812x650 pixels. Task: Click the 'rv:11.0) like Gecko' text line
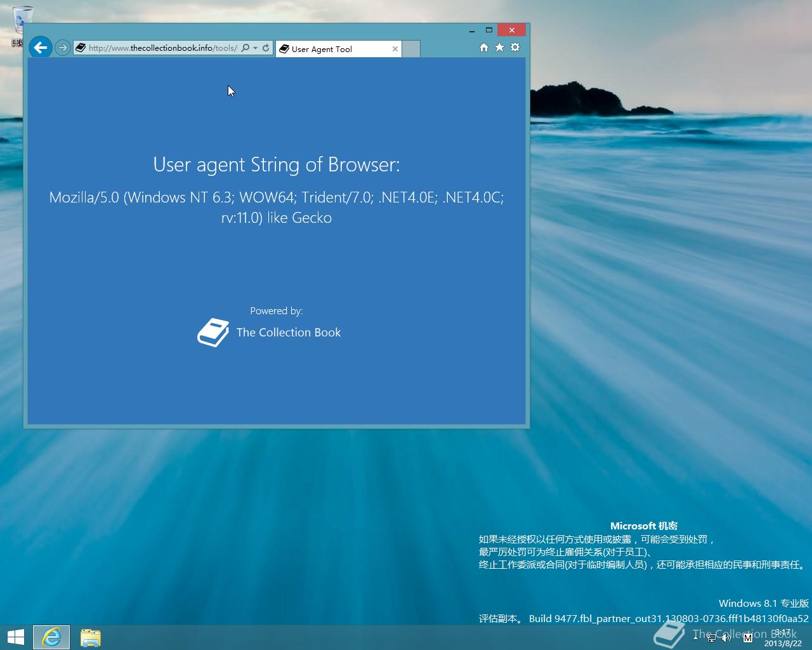click(x=277, y=218)
